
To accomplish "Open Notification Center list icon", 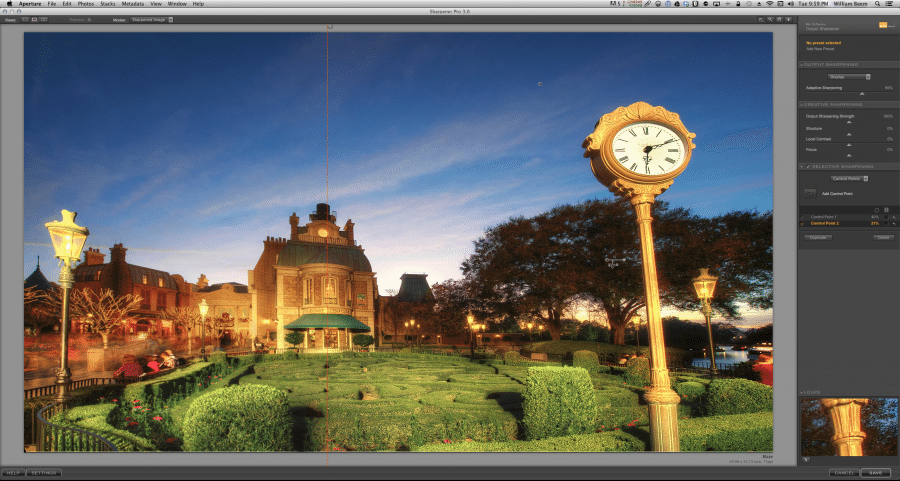I will (891, 4).
